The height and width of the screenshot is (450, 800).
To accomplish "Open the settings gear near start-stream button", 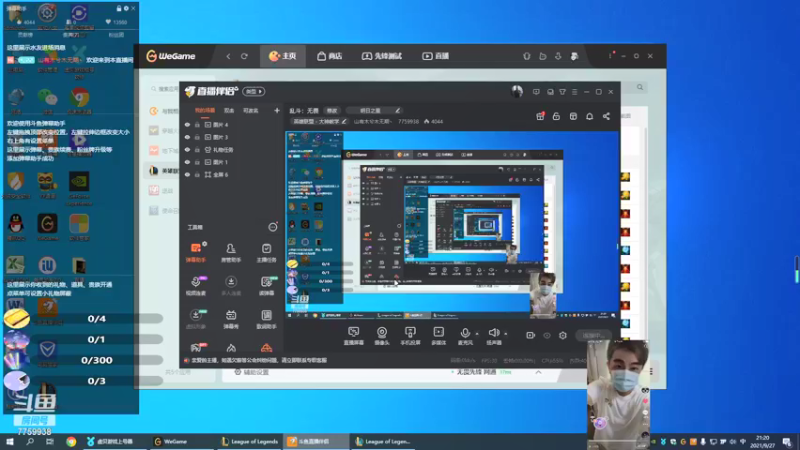I will [x=563, y=335].
